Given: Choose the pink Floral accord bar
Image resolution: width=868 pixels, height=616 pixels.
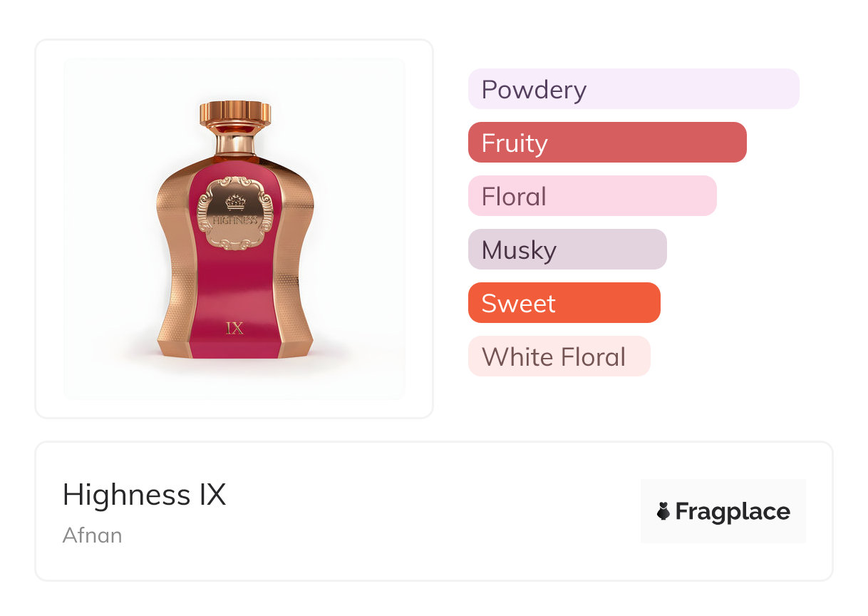Looking at the screenshot, I should (x=591, y=196).
